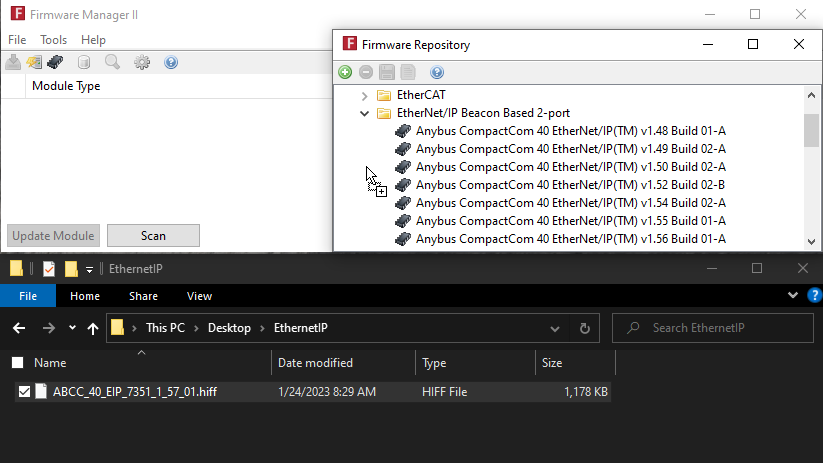Click the new folder quick access icon in Explorer
The image size is (823, 463).
click(x=71, y=269)
